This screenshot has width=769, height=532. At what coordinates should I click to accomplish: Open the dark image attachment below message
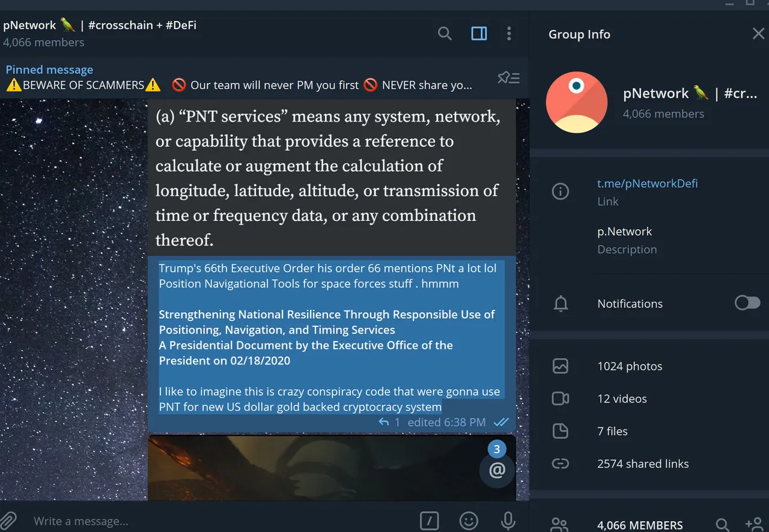[332, 468]
